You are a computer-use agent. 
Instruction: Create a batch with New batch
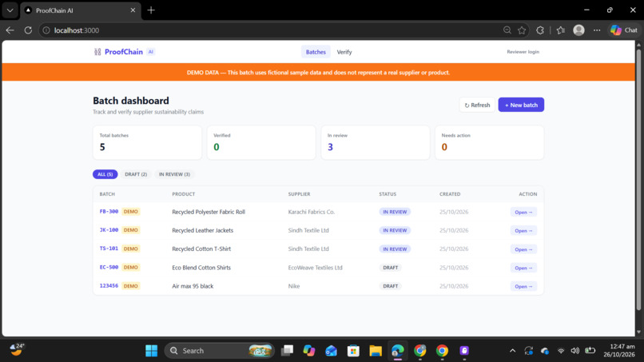[x=521, y=105]
